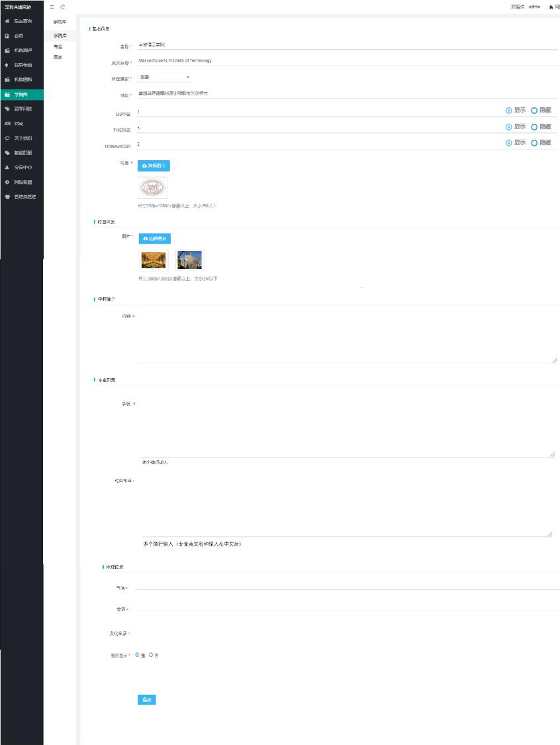
Task: Focus the Massachusetts Institute of Technology English name field
Action: 347,61
